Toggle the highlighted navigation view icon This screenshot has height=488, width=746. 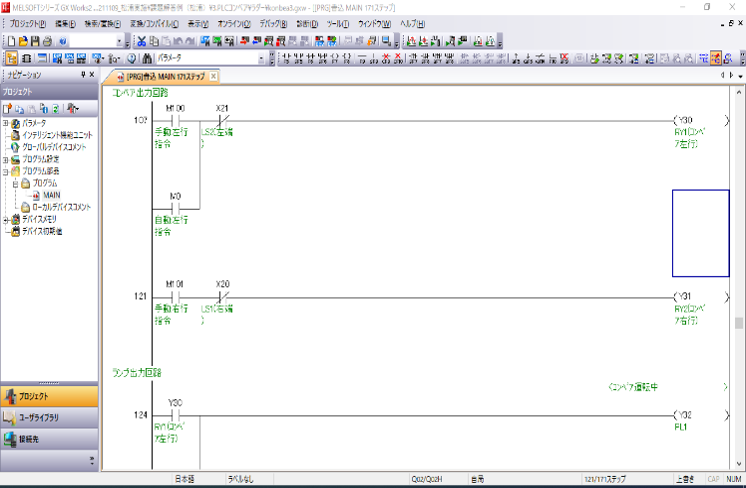10,58
